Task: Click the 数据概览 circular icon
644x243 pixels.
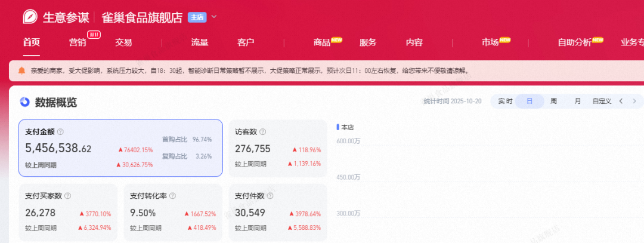Action: [x=24, y=102]
